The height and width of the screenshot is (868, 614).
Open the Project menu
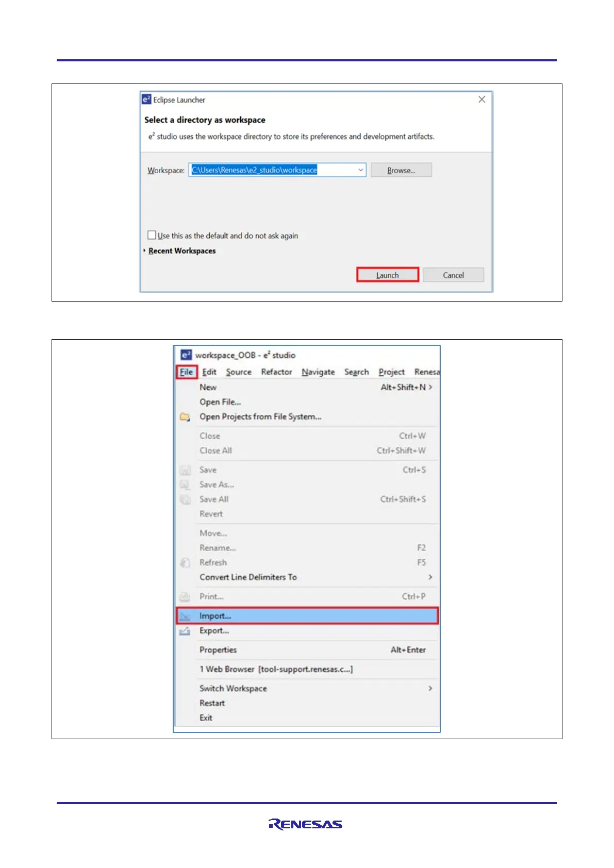pyautogui.click(x=391, y=372)
